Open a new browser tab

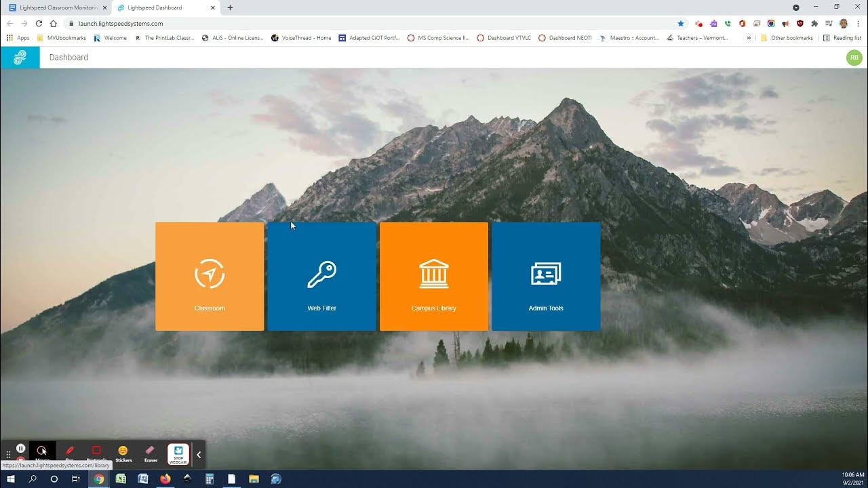[230, 7]
